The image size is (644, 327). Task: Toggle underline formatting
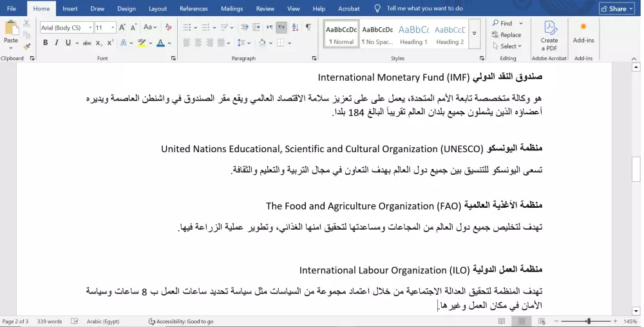[68, 43]
